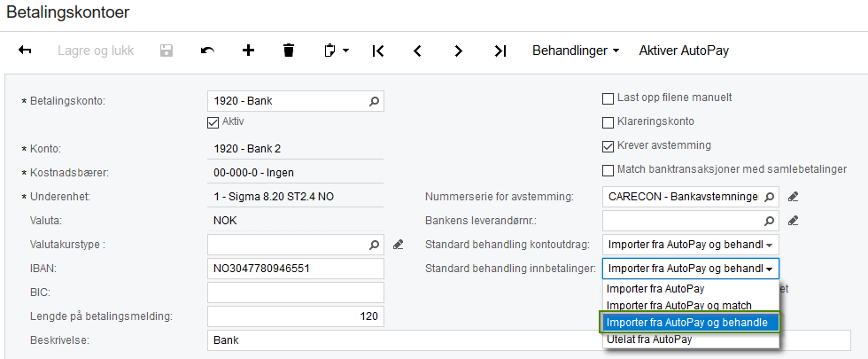
Task: Select Importer fra AutoPay option
Action: (690, 289)
